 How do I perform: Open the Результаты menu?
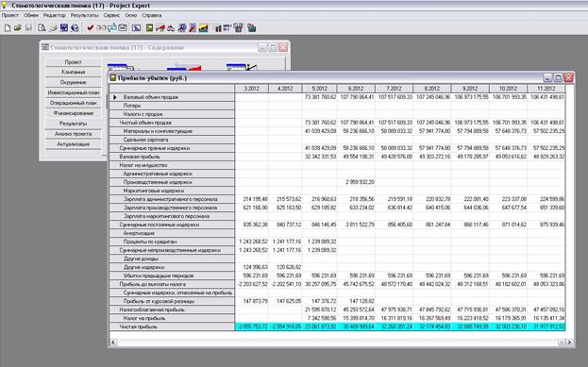tap(84, 15)
